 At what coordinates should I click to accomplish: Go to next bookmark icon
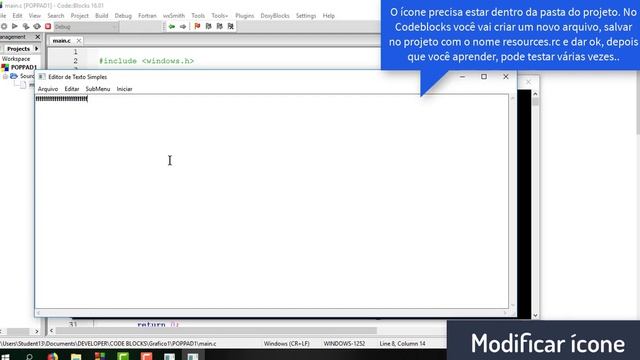tap(220, 27)
